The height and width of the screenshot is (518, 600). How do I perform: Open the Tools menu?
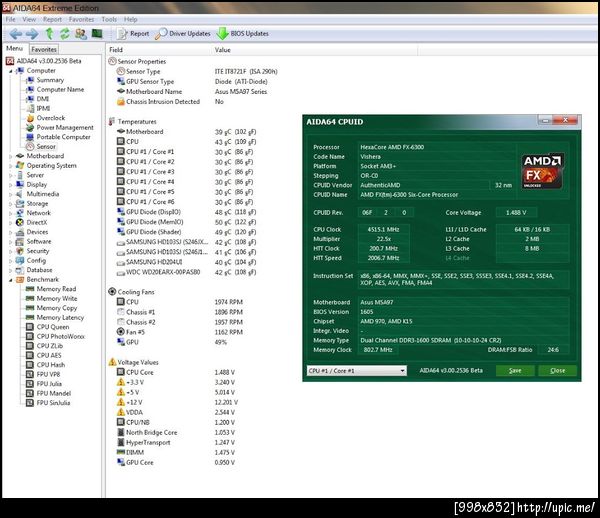(x=109, y=19)
